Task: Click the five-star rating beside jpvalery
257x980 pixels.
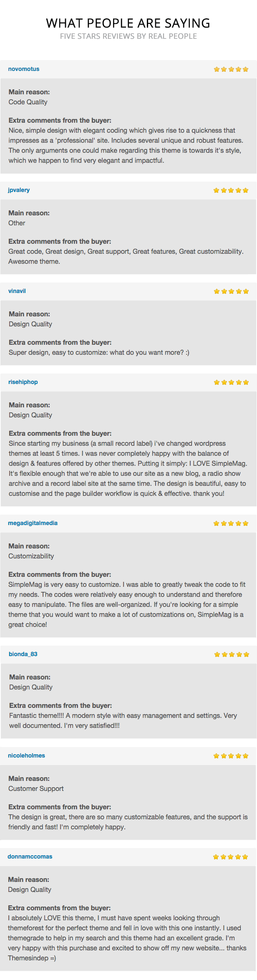Action: [230, 191]
